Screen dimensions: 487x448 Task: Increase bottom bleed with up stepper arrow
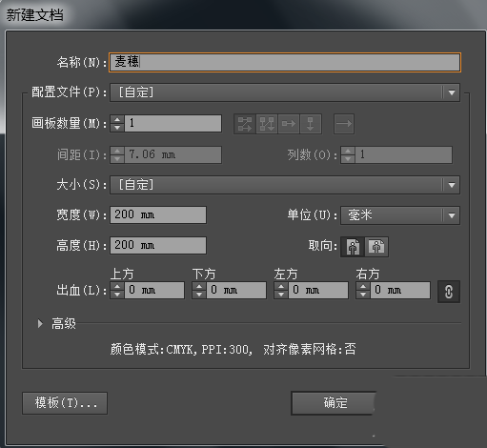(199, 286)
